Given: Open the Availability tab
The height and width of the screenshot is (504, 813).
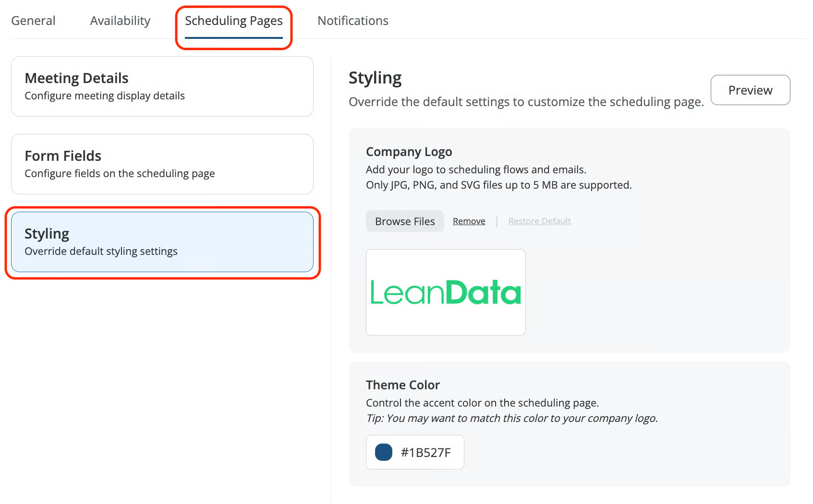Looking at the screenshot, I should click(120, 21).
